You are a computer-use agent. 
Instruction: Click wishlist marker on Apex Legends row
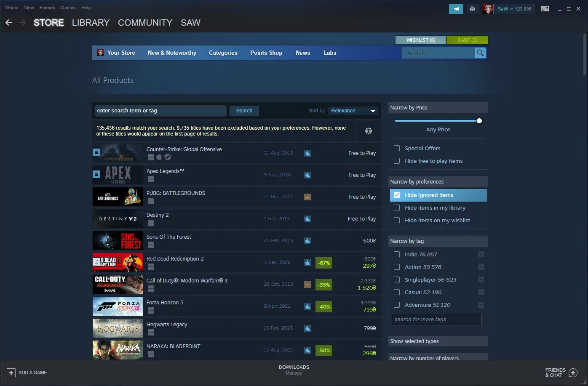(96, 174)
